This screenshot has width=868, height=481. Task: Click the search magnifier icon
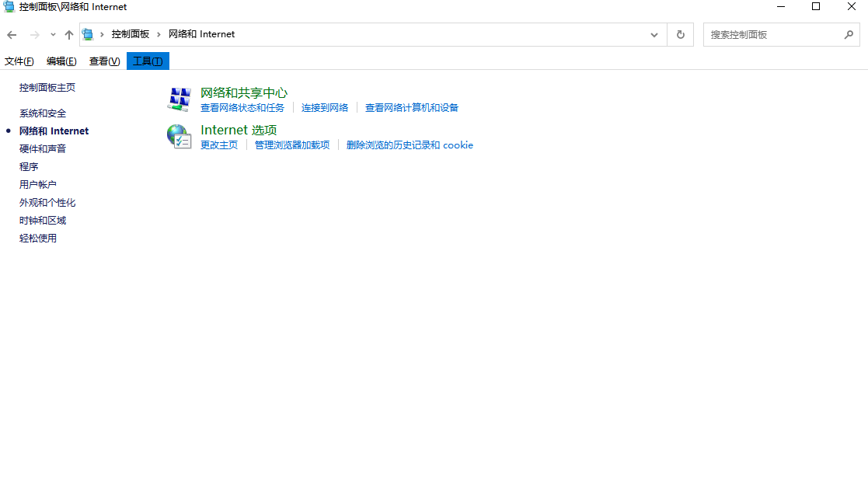pyautogui.click(x=849, y=34)
